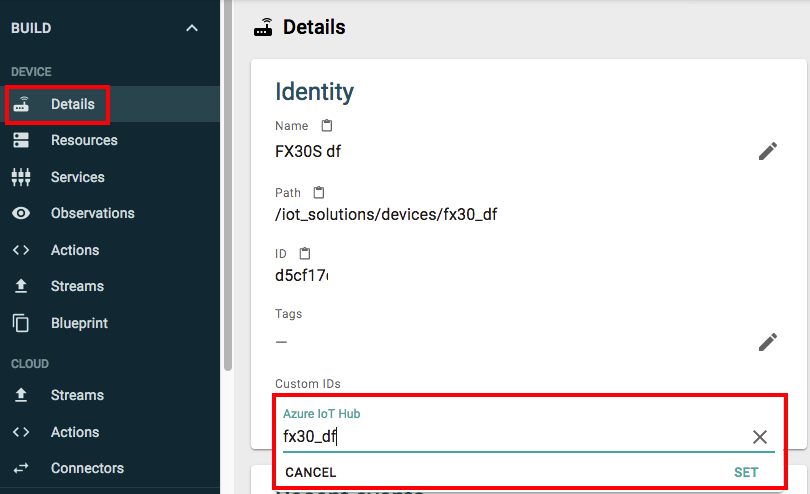The width and height of the screenshot is (810, 494).
Task: Click the Services sliders icon
Action: [x=21, y=177]
